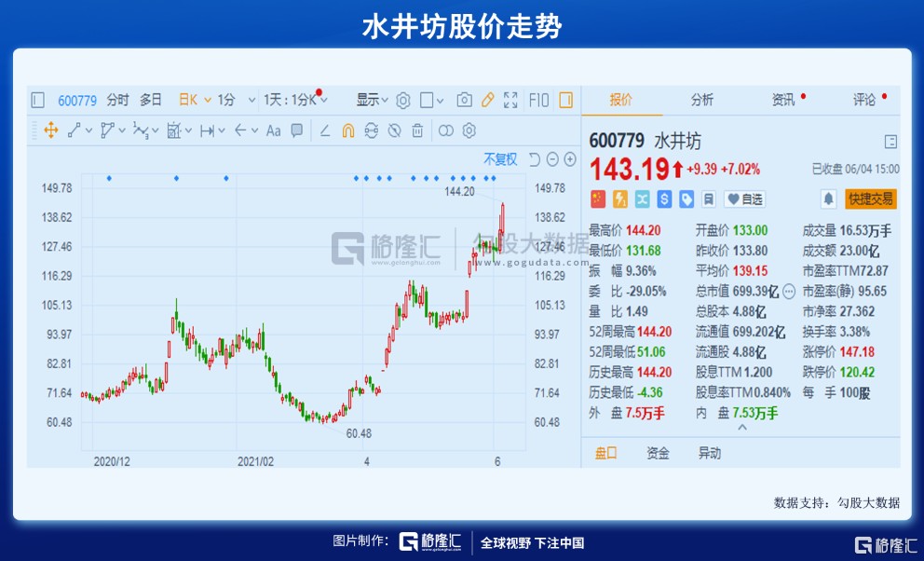Image resolution: width=924 pixels, height=561 pixels.
Task: Select the polygon shape drawing tool
Action: pos(107,130)
